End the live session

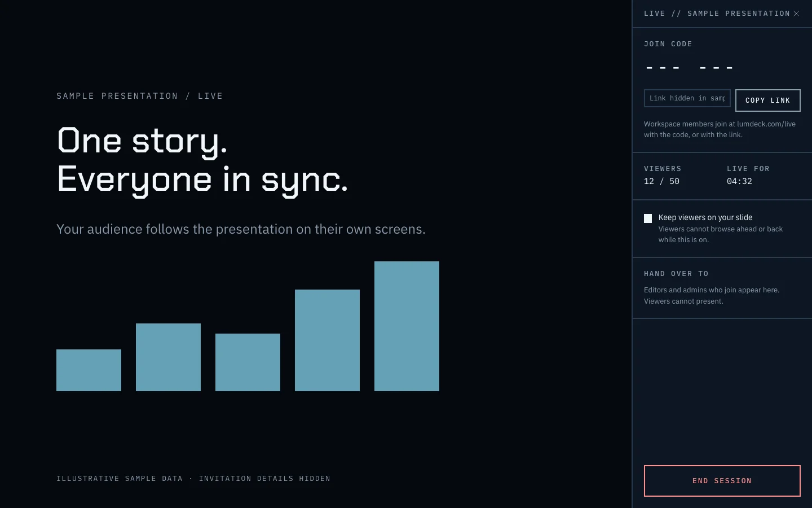(x=722, y=481)
